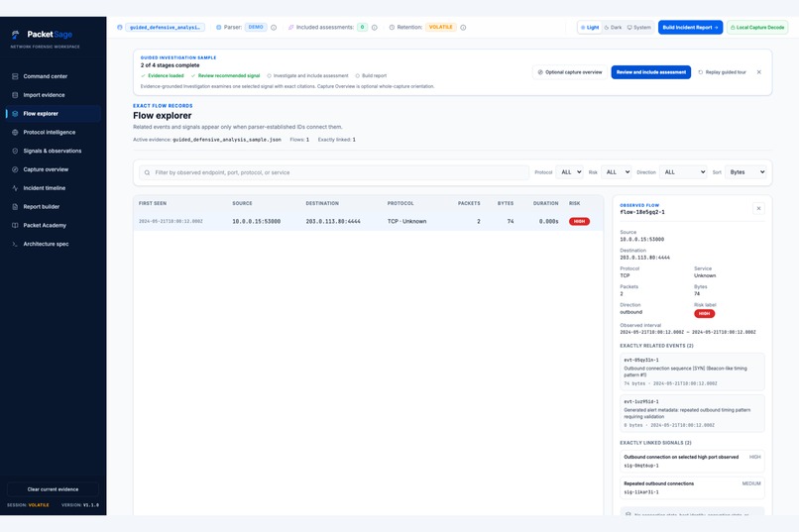Click Local Capture Decode button
Screen dimensions: 799x532
(757, 28)
